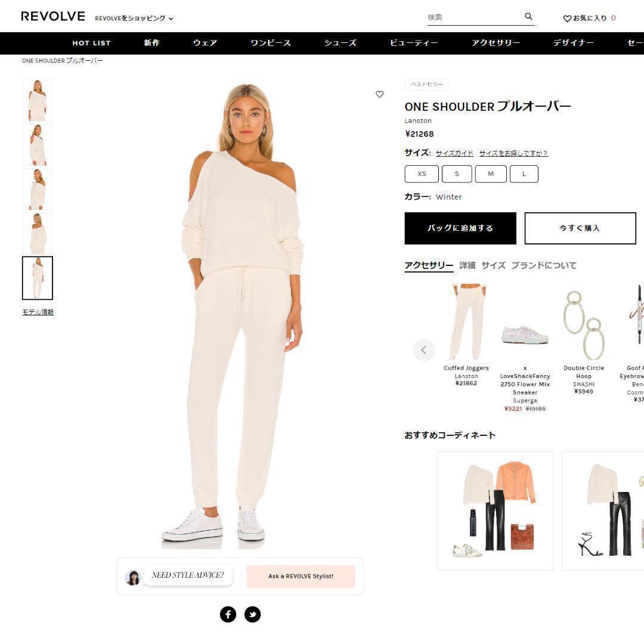Switch to the 詳細 tab
This screenshot has height=644, width=644.
click(467, 265)
